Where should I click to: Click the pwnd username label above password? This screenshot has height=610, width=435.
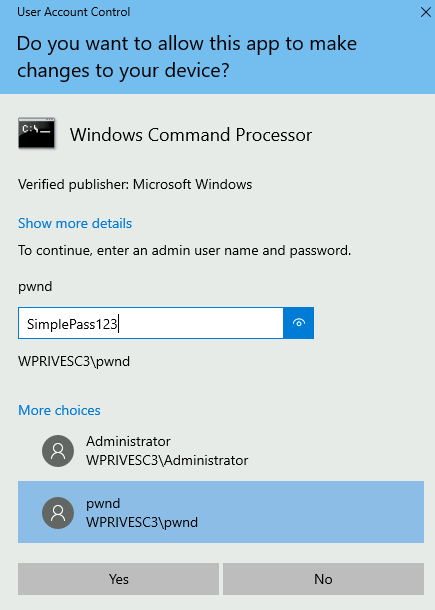pyautogui.click(x=35, y=287)
